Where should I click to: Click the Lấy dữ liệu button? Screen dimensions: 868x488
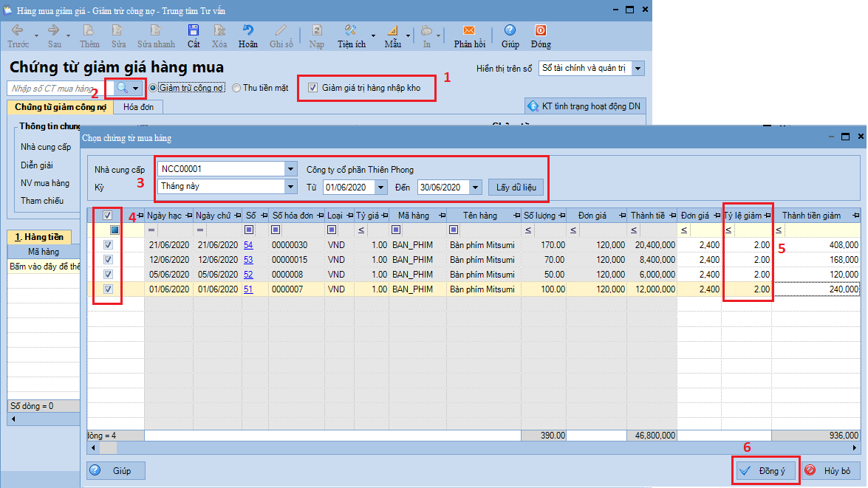(x=516, y=188)
